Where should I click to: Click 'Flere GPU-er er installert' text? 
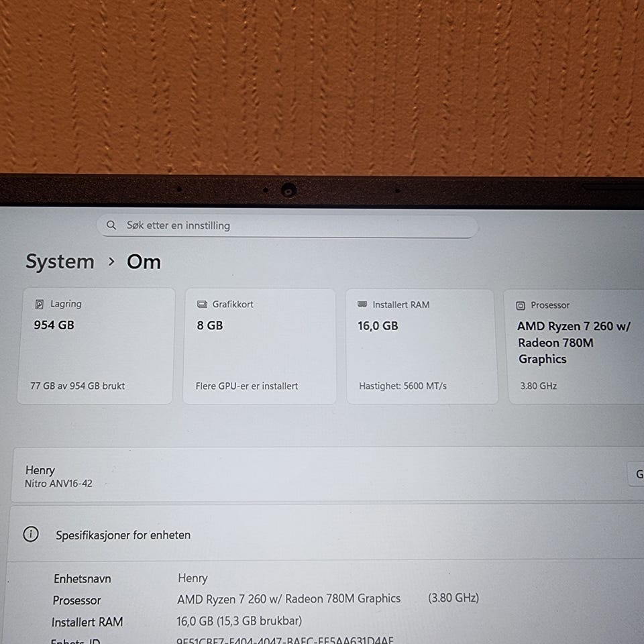tap(246, 386)
